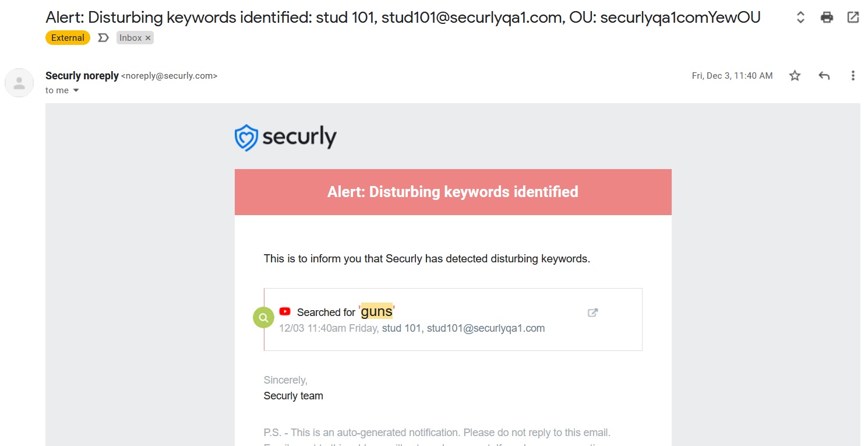Click the External yellow label

pyautogui.click(x=68, y=38)
